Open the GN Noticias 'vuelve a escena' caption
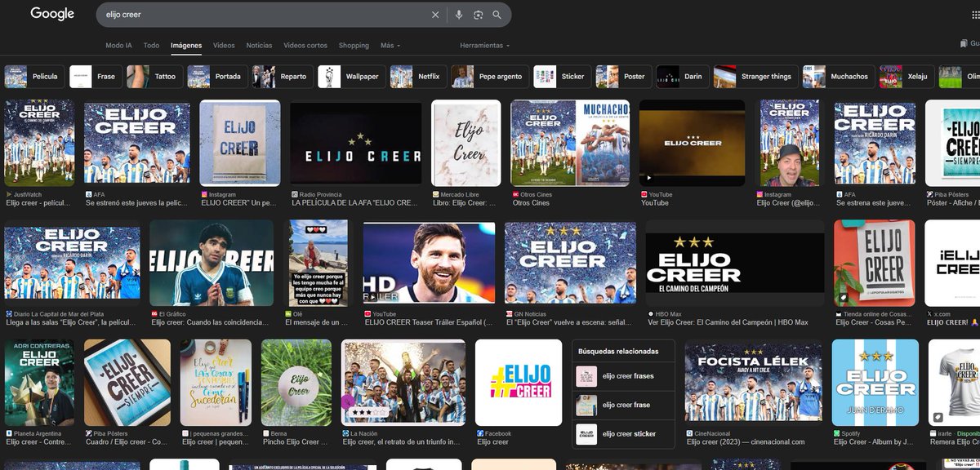Viewport: 980px width, 470px height. tap(570, 322)
